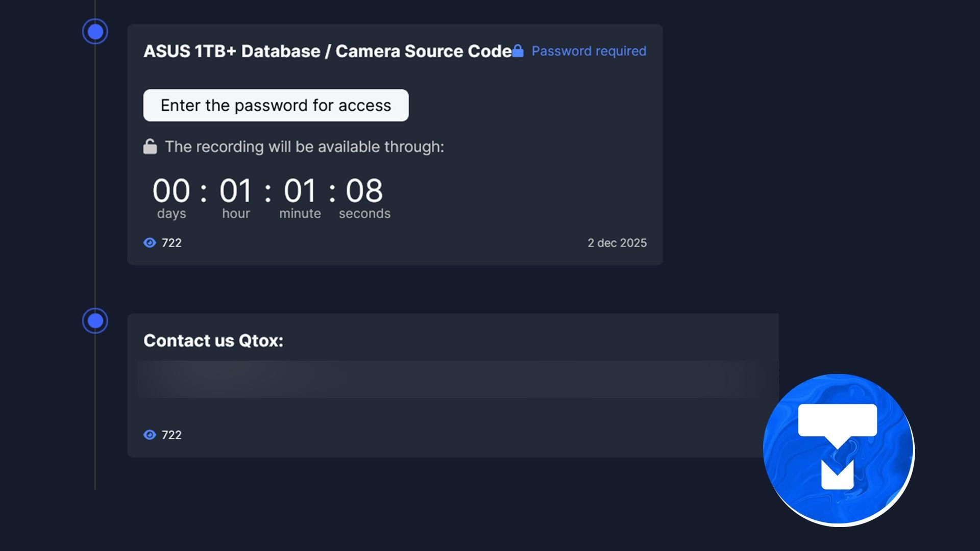Click the top timeline circle marker
This screenshot has width=980, height=551.
click(95, 32)
